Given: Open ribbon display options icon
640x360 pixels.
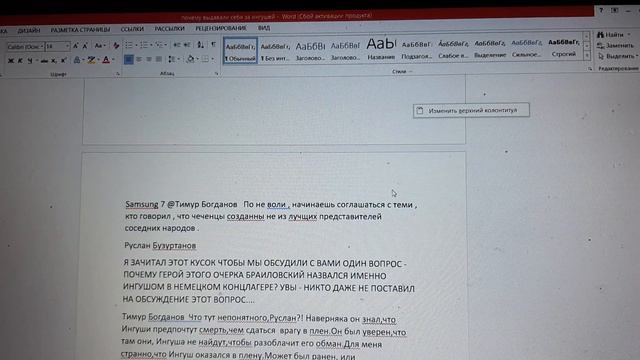Looking at the screenshot, I should (x=614, y=11).
